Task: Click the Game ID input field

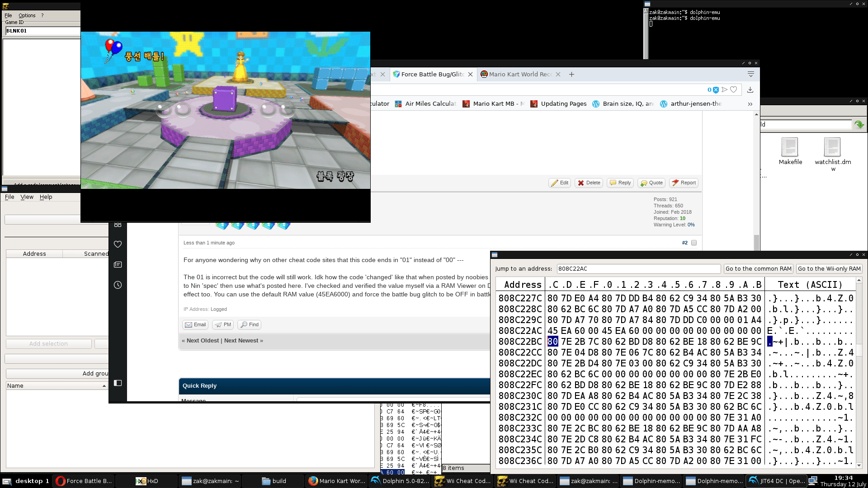Action: [42, 31]
